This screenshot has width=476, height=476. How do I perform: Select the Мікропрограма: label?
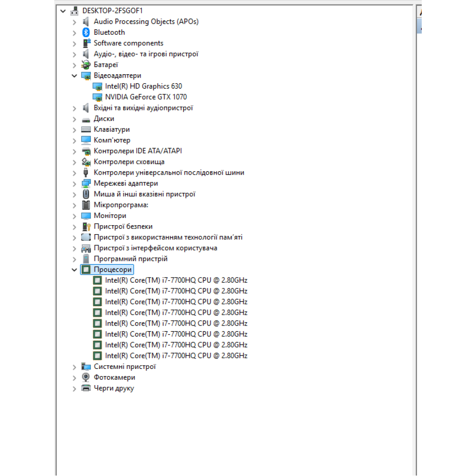[x=121, y=205]
